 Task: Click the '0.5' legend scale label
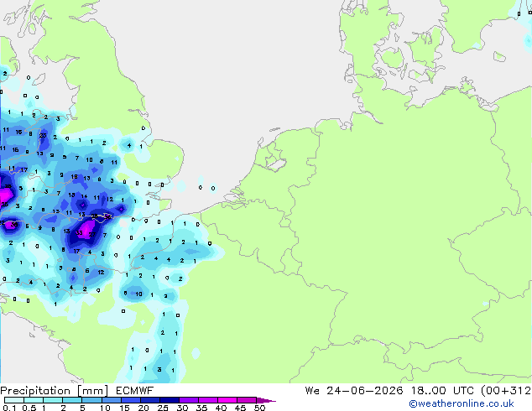tap(29, 408)
